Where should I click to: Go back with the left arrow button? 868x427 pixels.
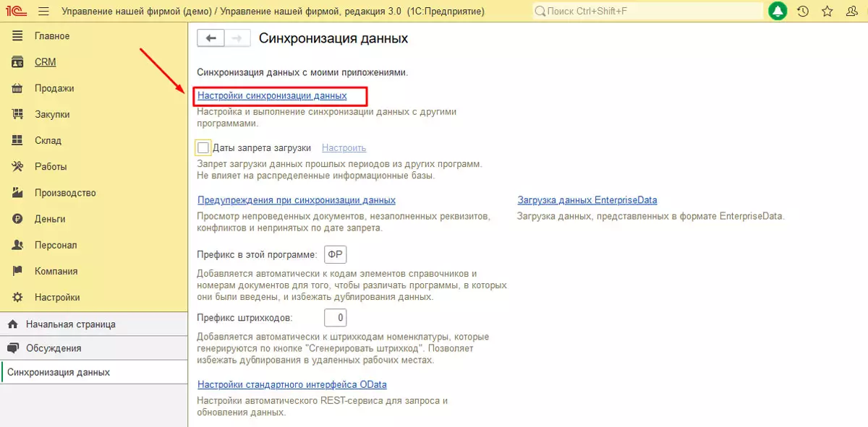(210, 38)
